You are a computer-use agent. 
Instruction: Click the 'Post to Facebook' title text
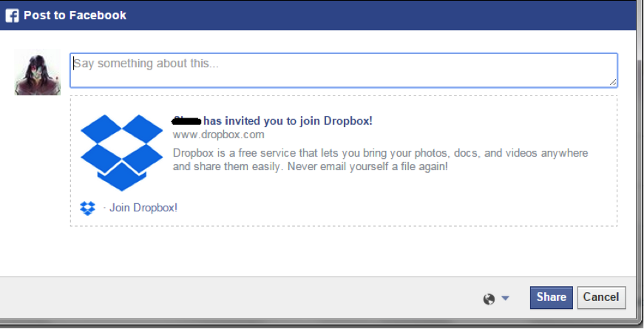coord(75,16)
